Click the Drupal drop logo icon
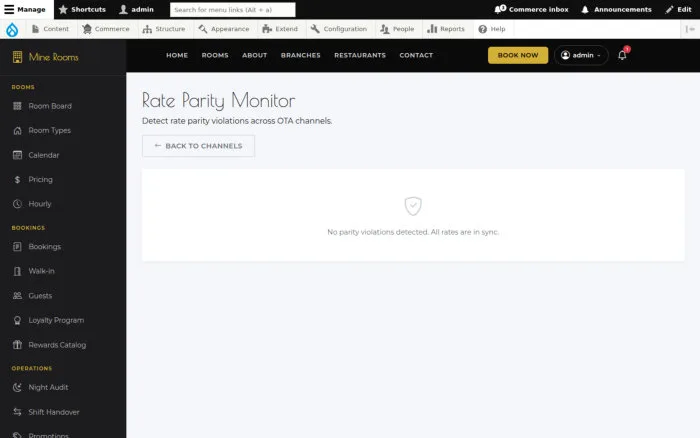The height and width of the screenshot is (438, 700). [x=12, y=29]
